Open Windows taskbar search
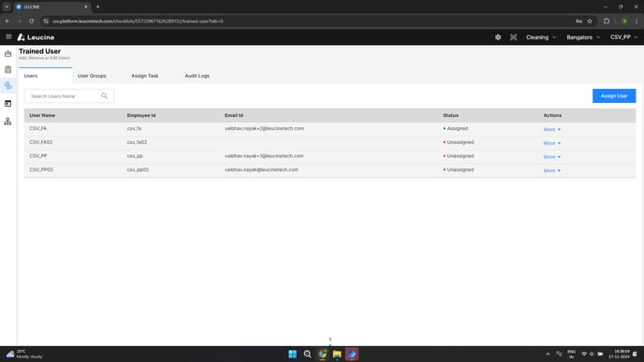This screenshot has height=362, width=644. (x=307, y=354)
